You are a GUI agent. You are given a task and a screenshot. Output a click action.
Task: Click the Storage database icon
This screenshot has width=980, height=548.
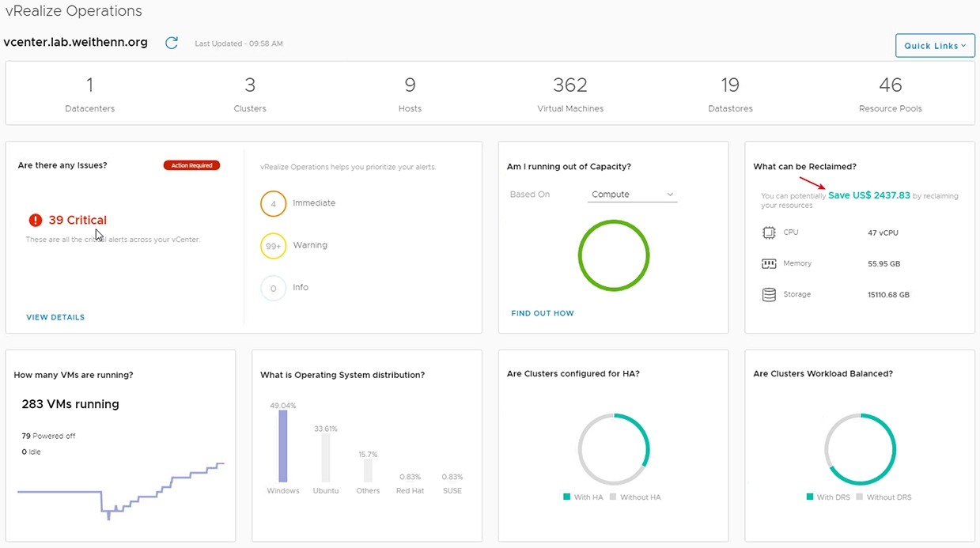click(769, 295)
